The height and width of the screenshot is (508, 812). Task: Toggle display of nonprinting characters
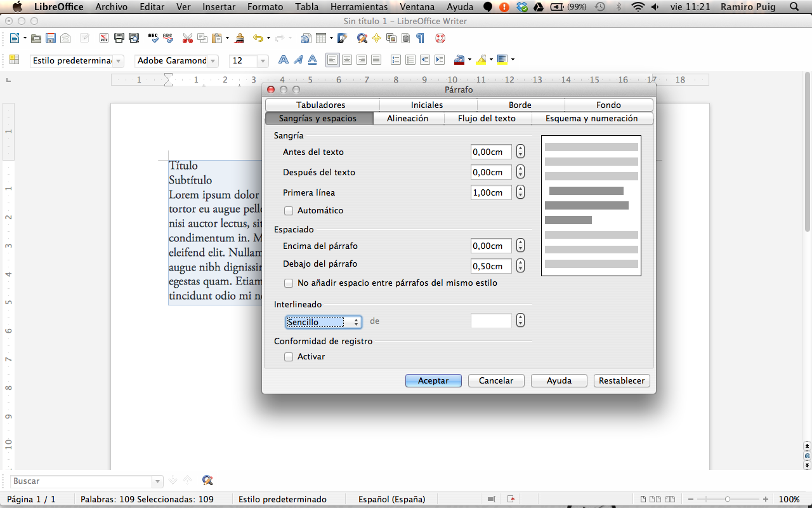coord(419,38)
